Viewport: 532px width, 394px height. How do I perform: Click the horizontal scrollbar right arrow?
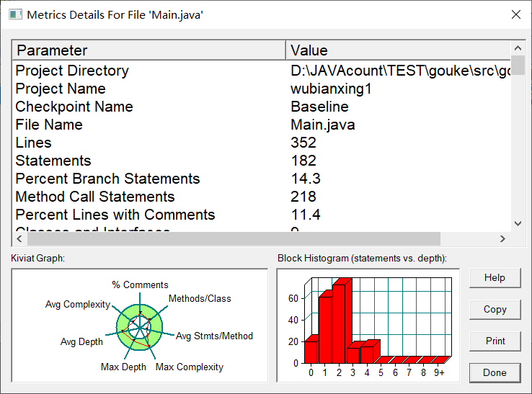point(502,238)
